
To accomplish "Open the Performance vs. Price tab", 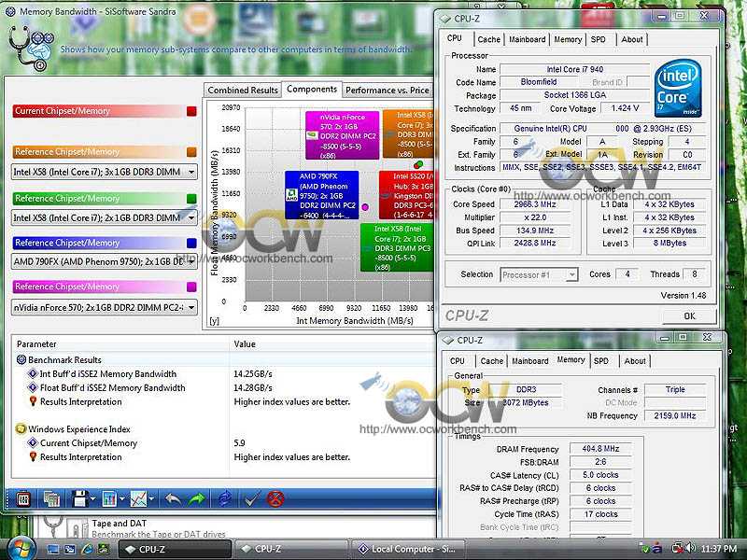I will (x=388, y=90).
